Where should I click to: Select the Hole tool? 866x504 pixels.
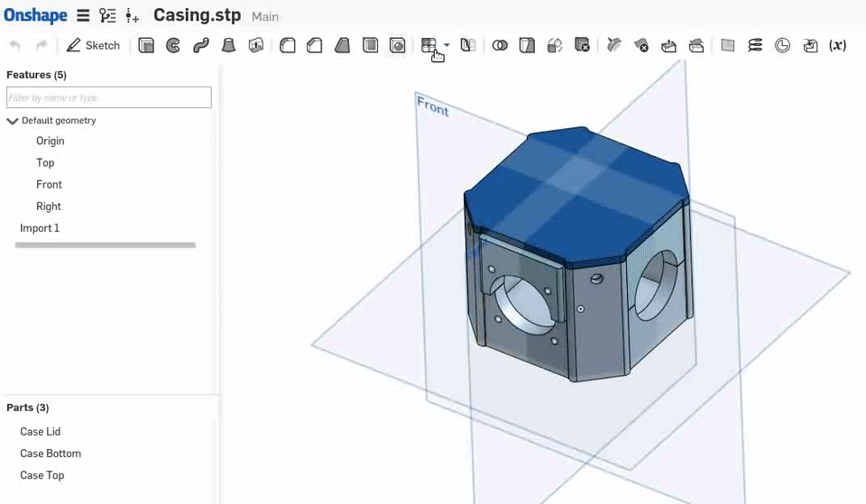coord(397,45)
